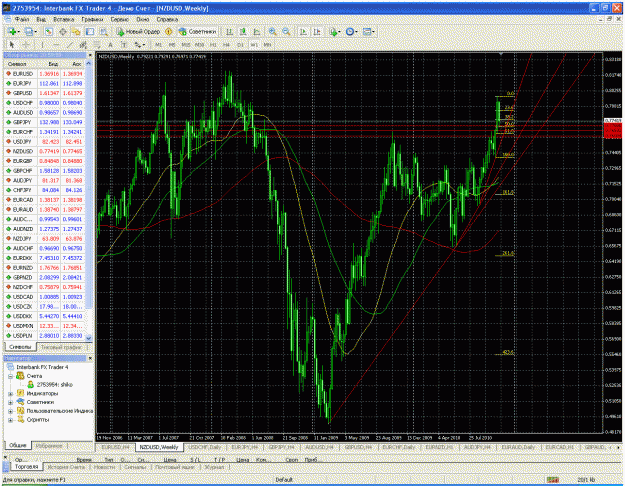Viewport: 625px width, 486px height.
Task: Switch chart to line chart icon
Action: [x=257, y=31]
